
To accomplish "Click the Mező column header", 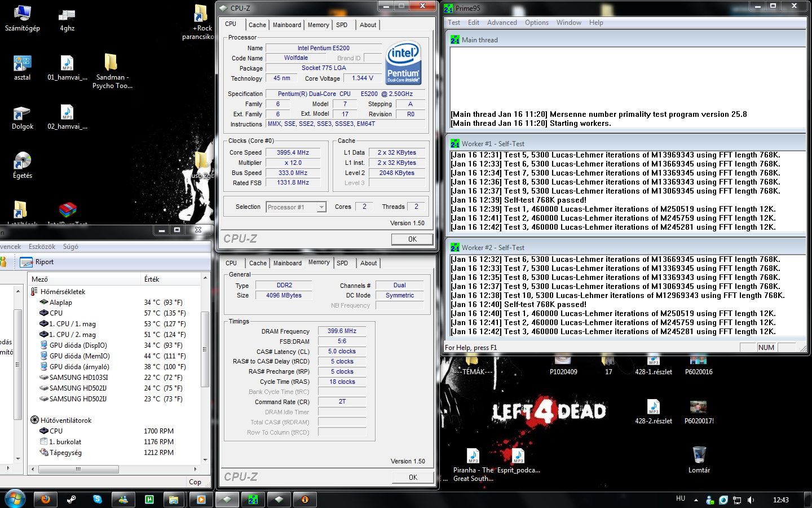I will coord(85,279).
